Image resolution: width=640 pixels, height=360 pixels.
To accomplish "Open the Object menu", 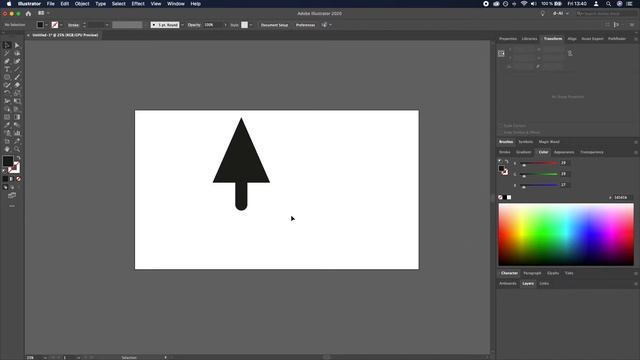I will click(x=82, y=4).
